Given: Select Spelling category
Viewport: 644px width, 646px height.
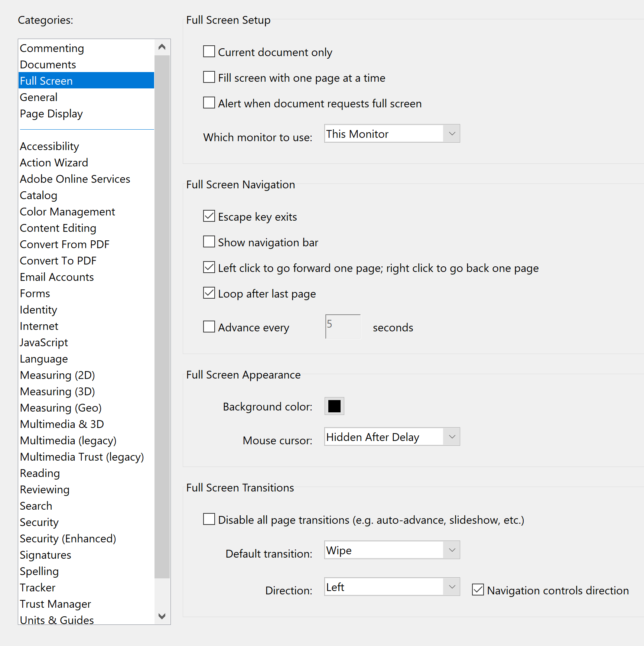Looking at the screenshot, I should pyautogui.click(x=86, y=571).
